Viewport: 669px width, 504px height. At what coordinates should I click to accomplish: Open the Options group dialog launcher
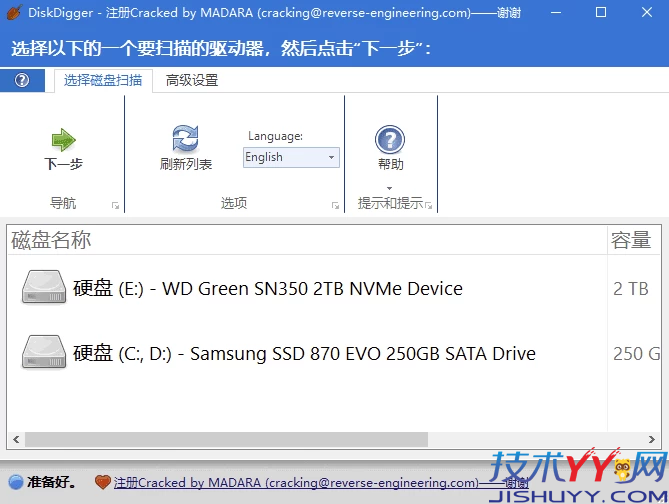click(x=335, y=206)
